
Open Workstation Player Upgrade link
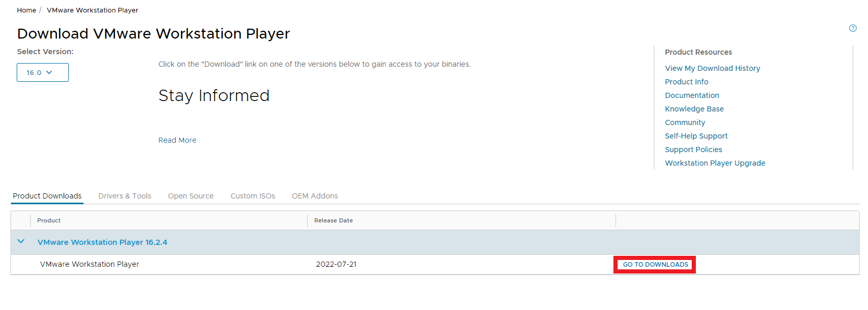(715, 163)
